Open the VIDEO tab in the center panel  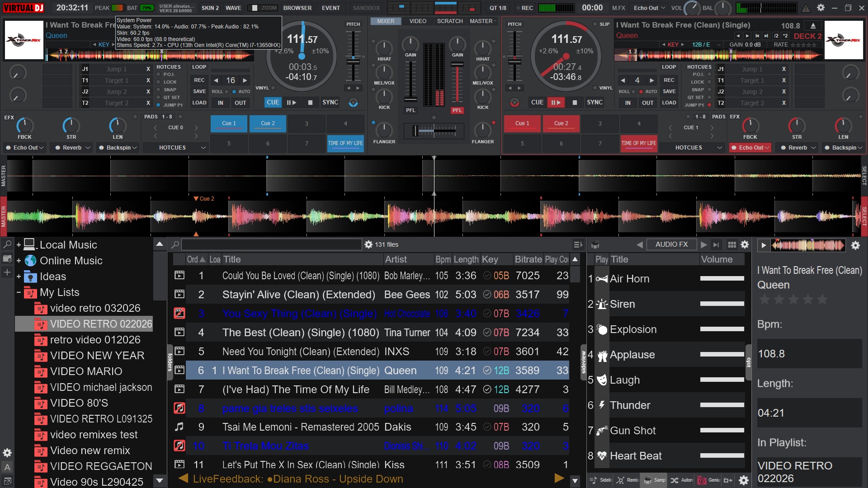point(417,21)
